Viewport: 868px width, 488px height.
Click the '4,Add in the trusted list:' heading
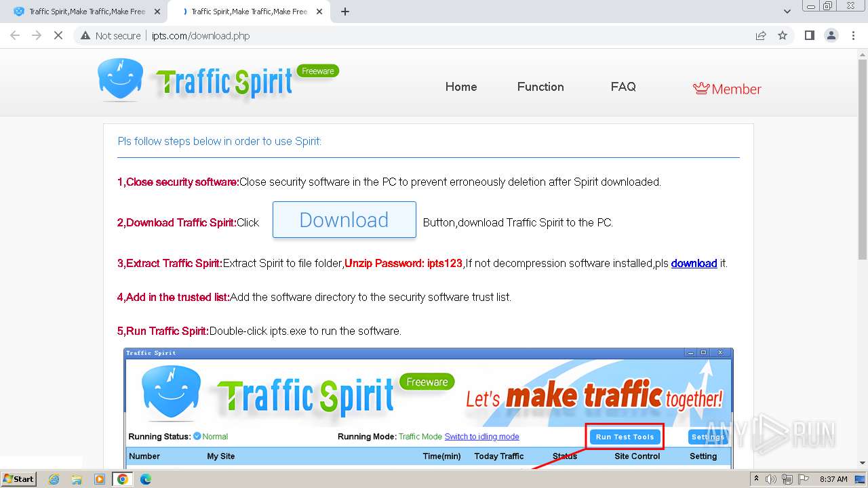[x=174, y=297]
